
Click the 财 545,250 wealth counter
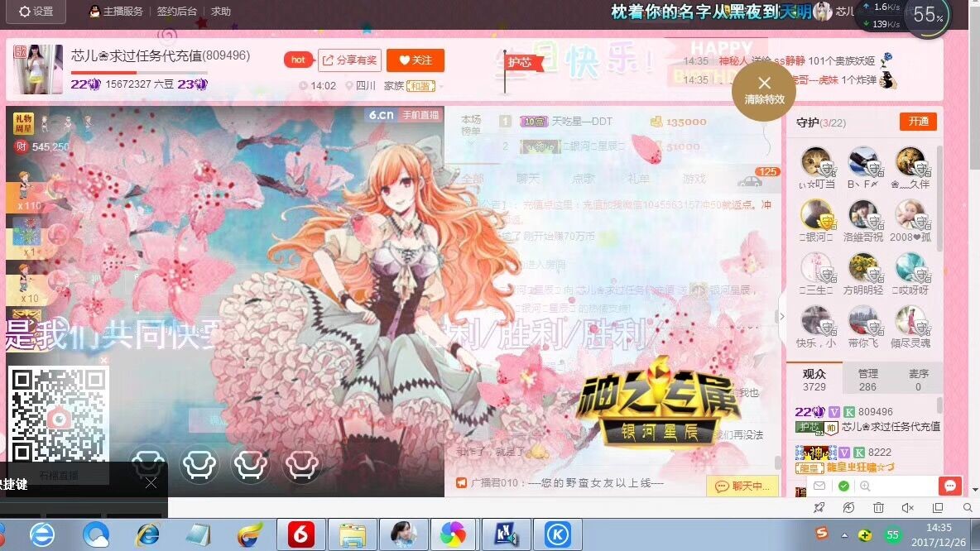(x=42, y=146)
